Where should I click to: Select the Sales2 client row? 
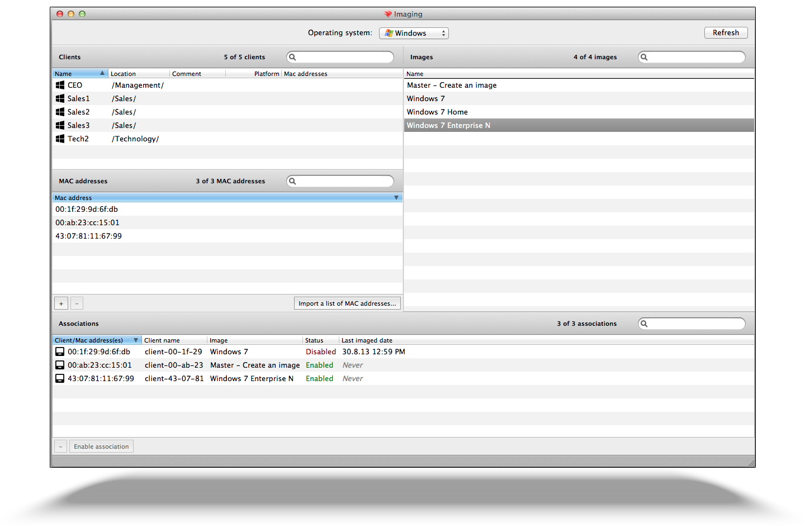tap(227, 112)
